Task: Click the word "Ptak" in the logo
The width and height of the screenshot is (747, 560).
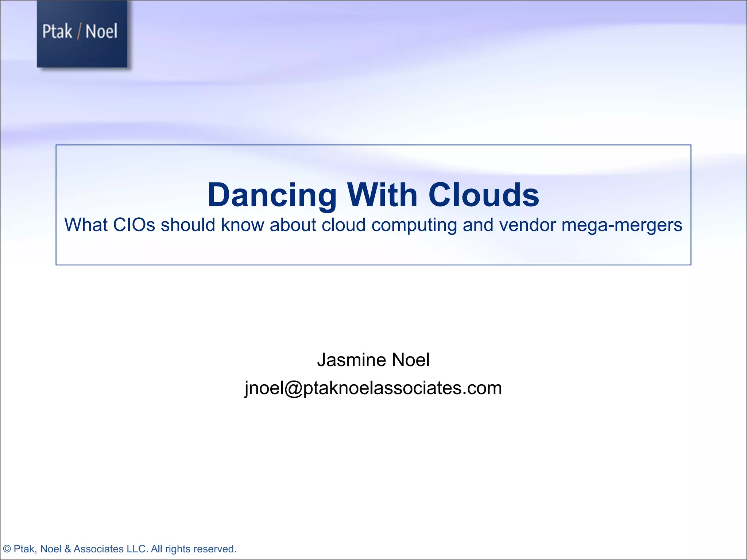Action: tap(57, 31)
